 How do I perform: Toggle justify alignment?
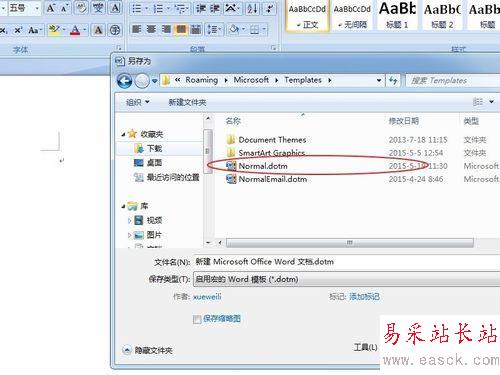coord(181,29)
